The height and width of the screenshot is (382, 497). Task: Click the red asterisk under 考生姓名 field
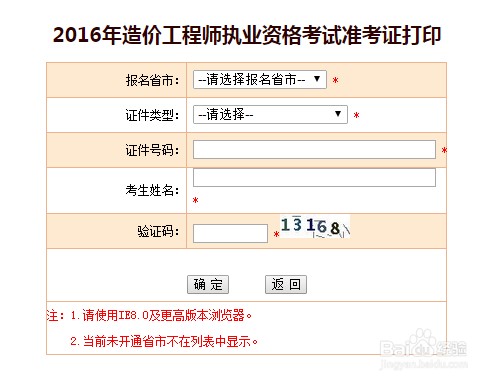196,200
